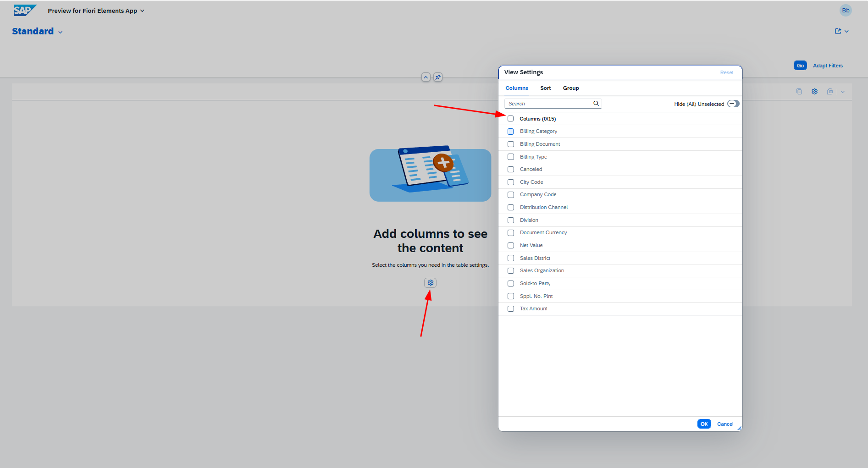Check the Billing Type checkbox
Screen dimensions: 868x468
[x=510, y=157]
